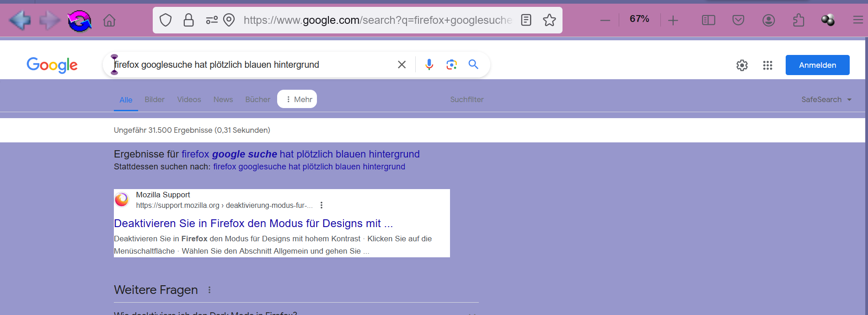Reload the page with the colorful refresh icon
The width and height of the screenshot is (868, 315).
[x=79, y=21]
